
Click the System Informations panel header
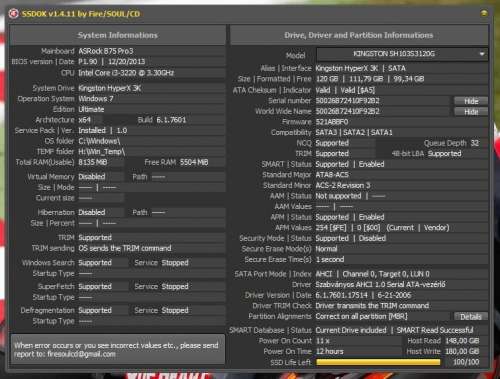tap(118, 35)
